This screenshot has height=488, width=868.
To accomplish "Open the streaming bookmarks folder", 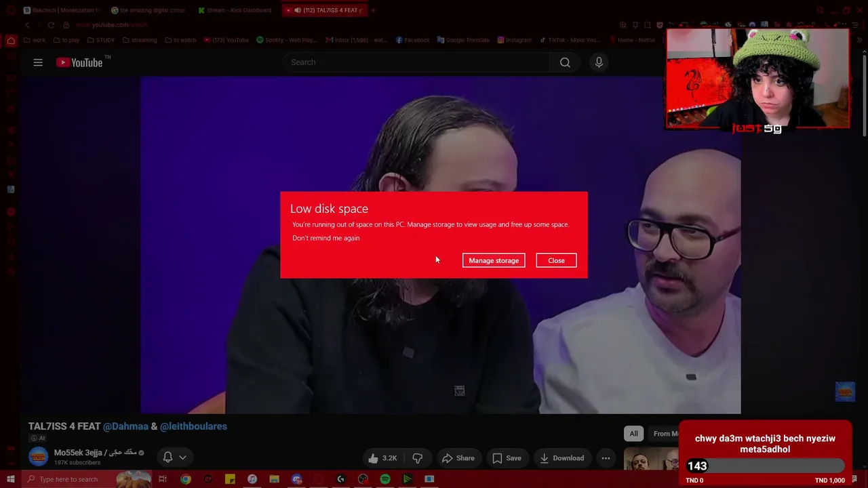I will click(x=140, y=40).
